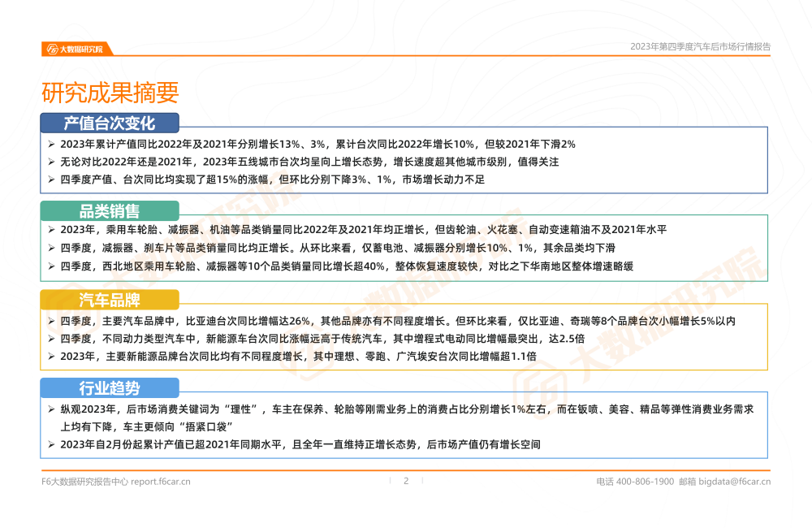This screenshot has width=812, height=528.
Task: Select the 产值台次变化 section label
Action: [110, 123]
